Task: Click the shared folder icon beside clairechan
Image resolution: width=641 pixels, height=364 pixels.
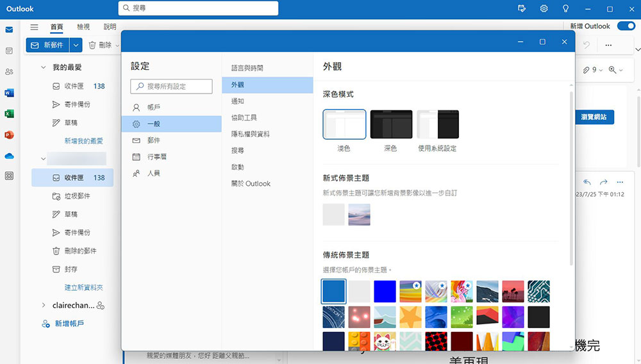Action: click(x=101, y=305)
